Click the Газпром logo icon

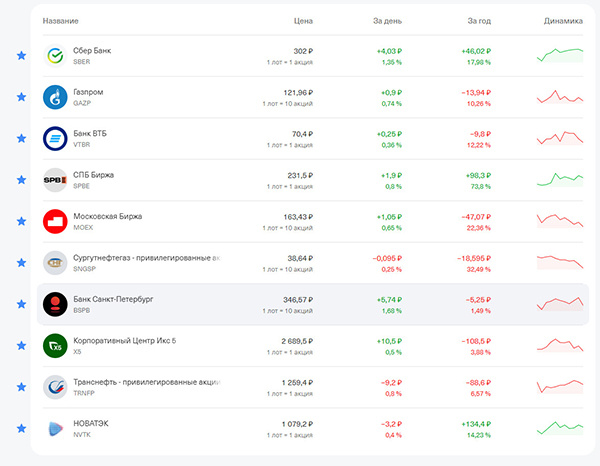click(55, 97)
